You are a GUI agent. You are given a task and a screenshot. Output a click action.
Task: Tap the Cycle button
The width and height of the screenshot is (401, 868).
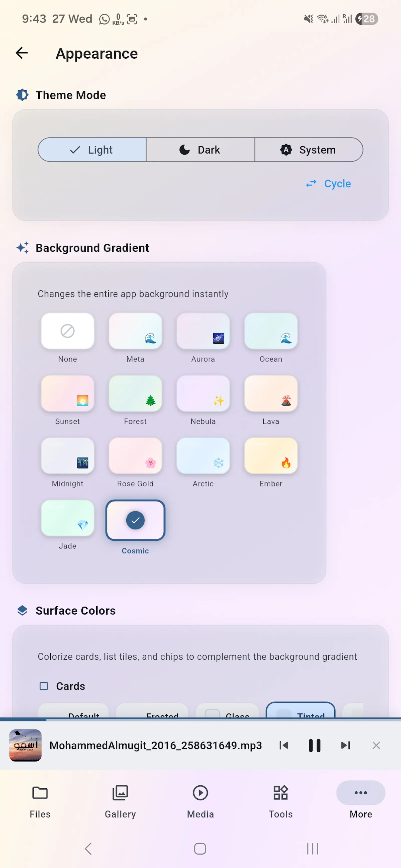click(329, 184)
